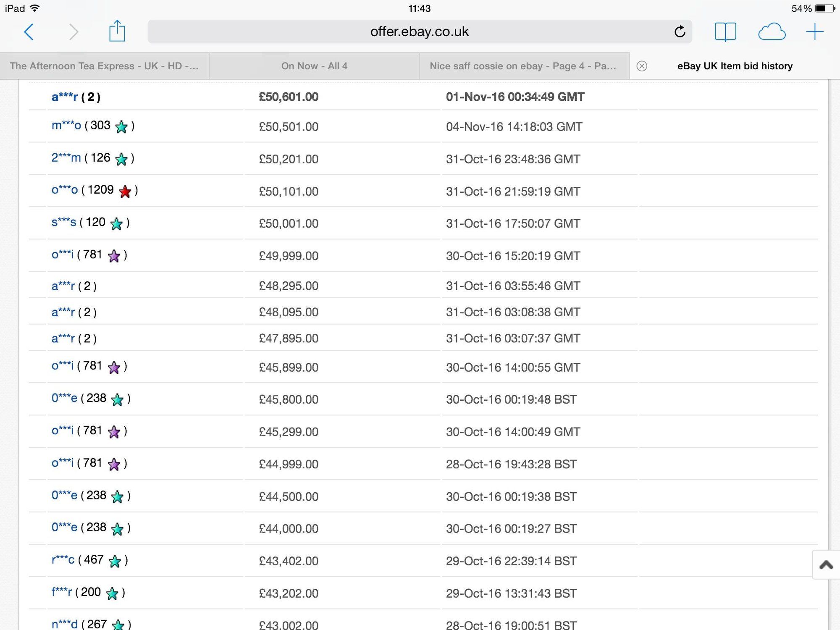
Task: Open top bidder a***r with £50,601.00 bid
Action: (x=64, y=97)
